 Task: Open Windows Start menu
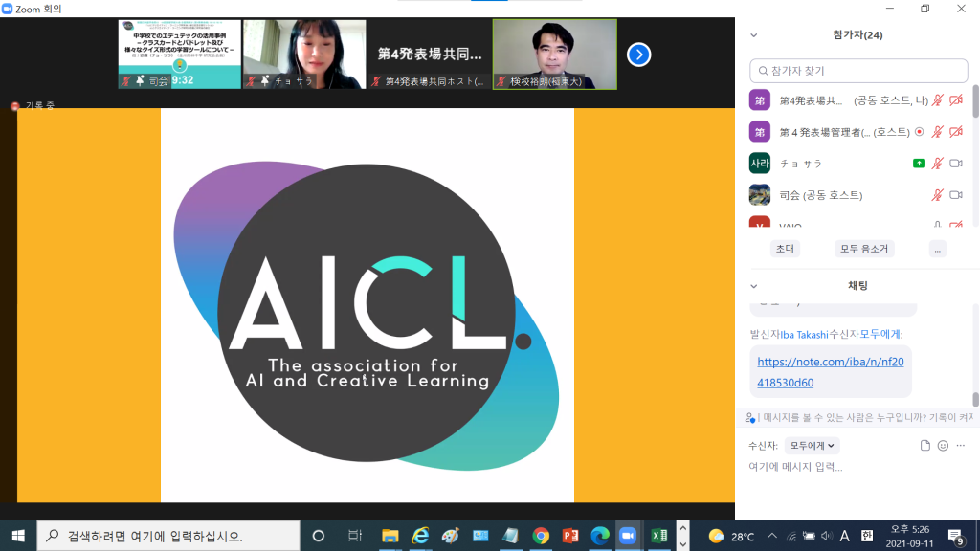pyautogui.click(x=18, y=536)
